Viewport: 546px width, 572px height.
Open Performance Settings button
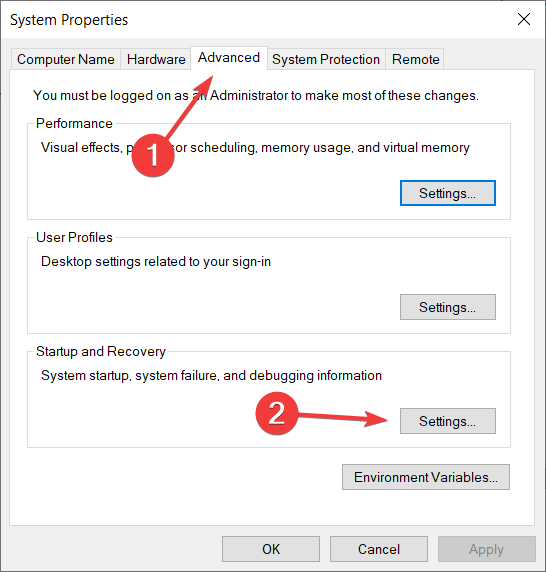tap(448, 193)
